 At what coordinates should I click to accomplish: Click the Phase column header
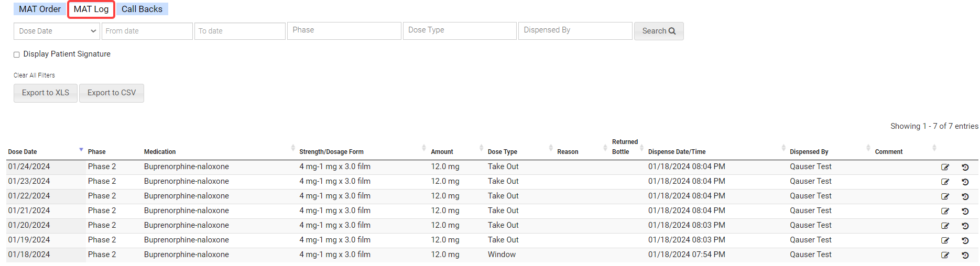[x=97, y=152]
